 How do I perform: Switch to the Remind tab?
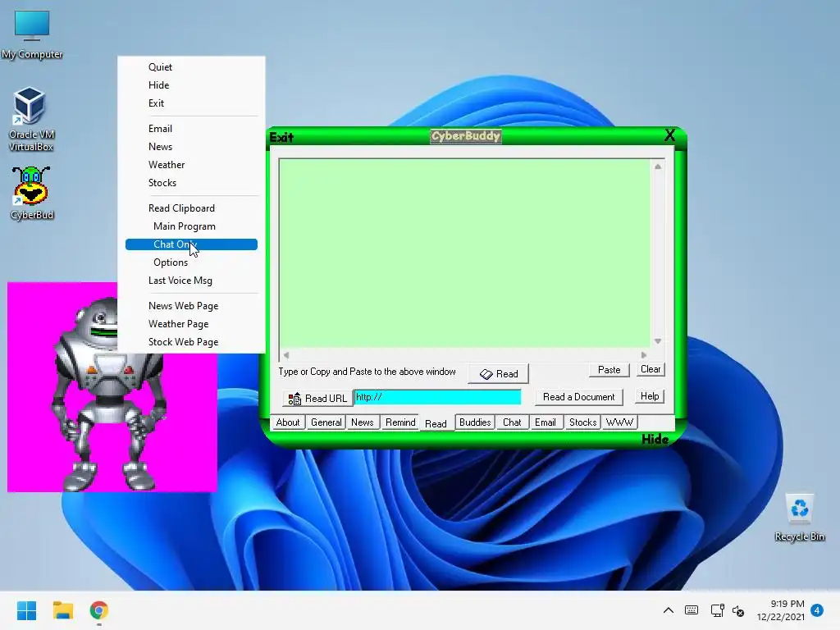coord(400,422)
